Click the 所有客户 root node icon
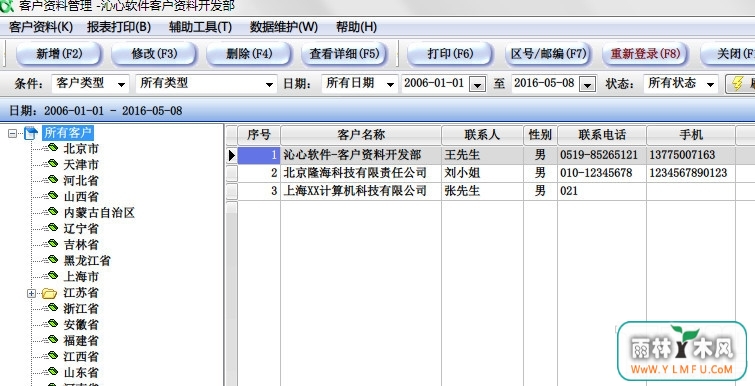This screenshot has width=755, height=386. click(30, 133)
